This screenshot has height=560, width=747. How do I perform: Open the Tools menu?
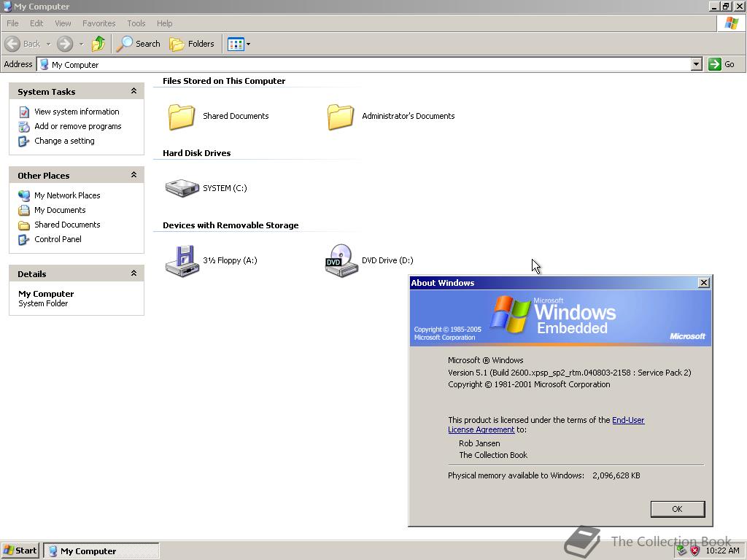[136, 23]
